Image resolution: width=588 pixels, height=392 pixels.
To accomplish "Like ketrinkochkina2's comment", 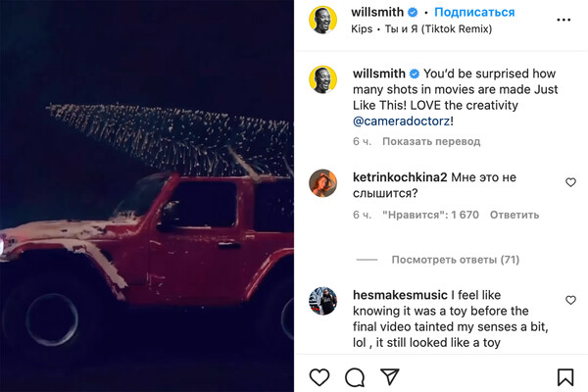I will coord(570,182).
